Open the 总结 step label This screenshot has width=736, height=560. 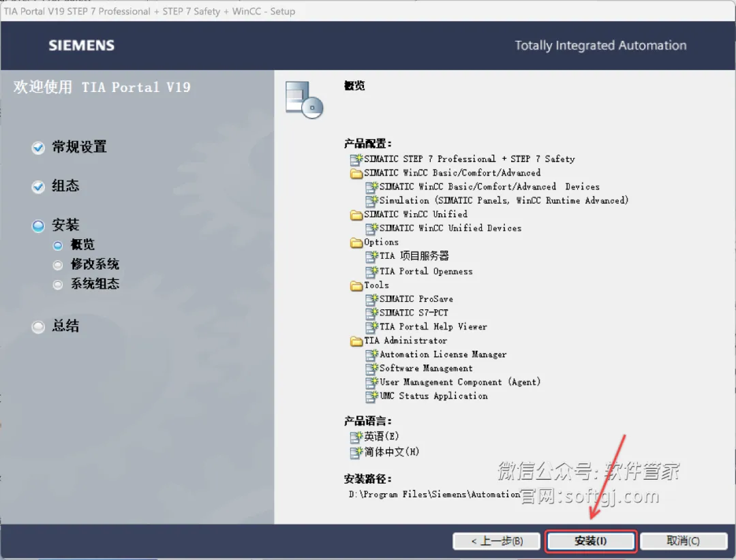(65, 326)
